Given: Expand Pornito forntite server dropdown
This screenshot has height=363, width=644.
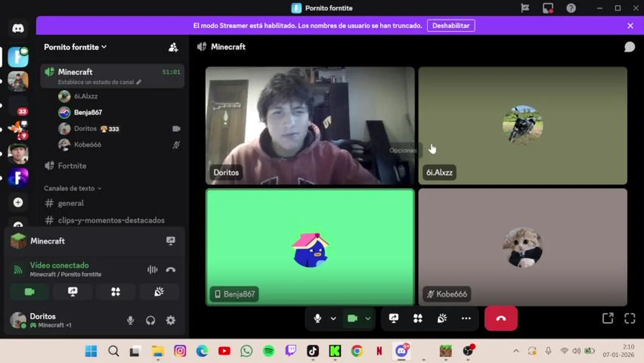Looking at the screenshot, I should click(76, 47).
